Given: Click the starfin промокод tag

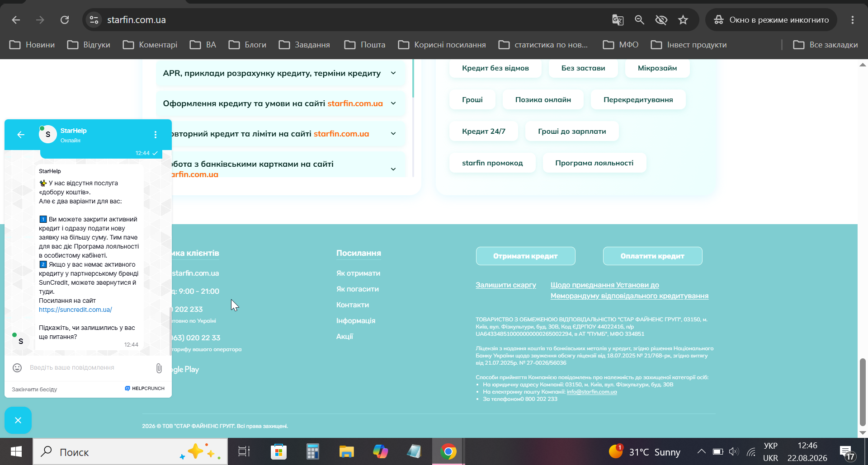Looking at the screenshot, I should pyautogui.click(x=492, y=163).
